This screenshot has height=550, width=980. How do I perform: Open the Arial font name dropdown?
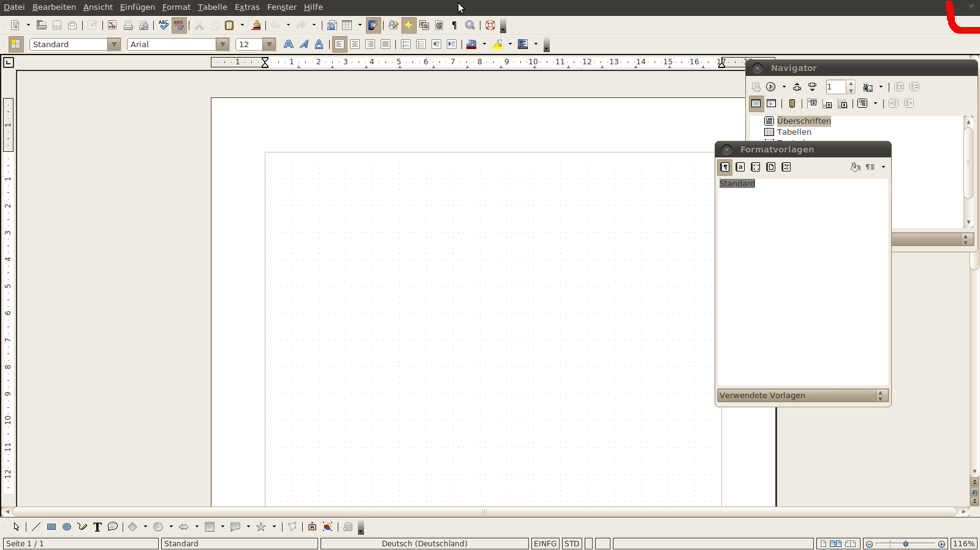pyautogui.click(x=222, y=44)
